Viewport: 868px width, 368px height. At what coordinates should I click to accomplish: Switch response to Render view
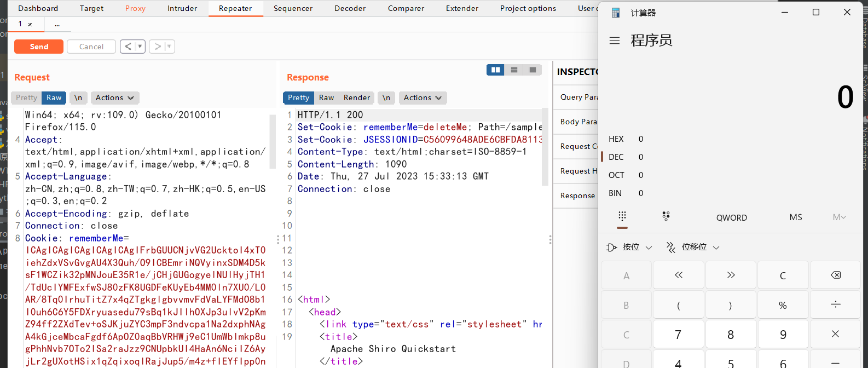tap(357, 98)
